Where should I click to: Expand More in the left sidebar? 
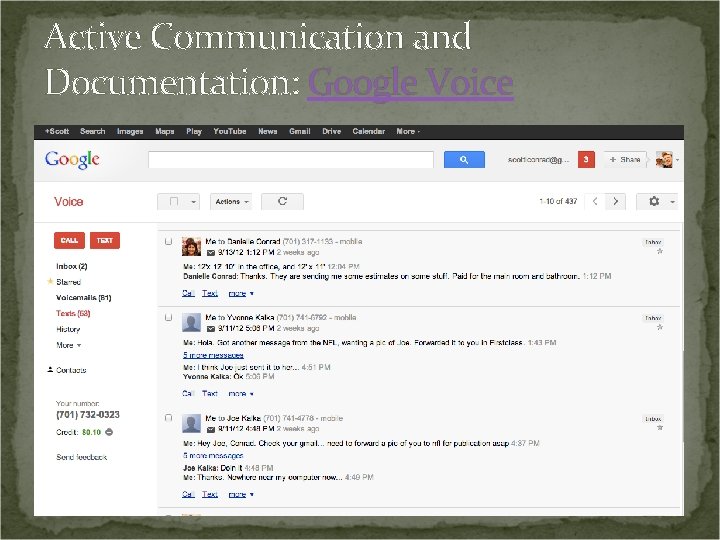tap(68, 345)
